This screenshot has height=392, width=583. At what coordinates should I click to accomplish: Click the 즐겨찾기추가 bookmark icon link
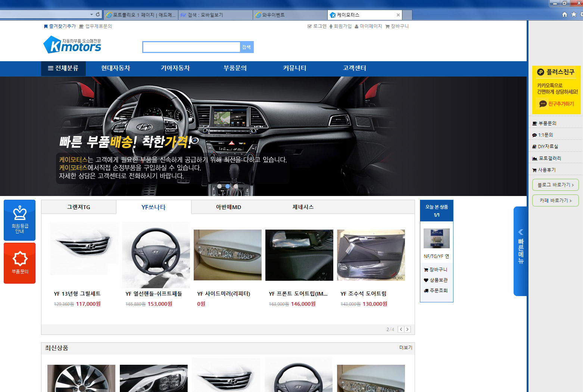click(60, 26)
